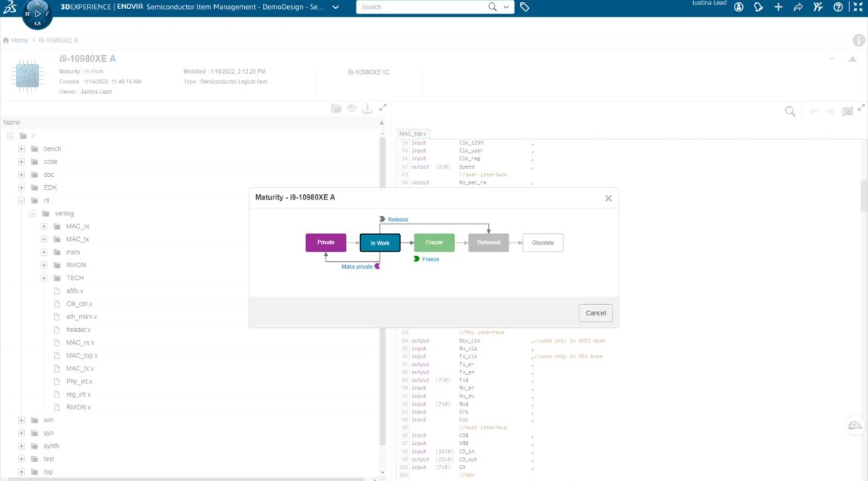Click the information icon on the right
This screenshot has height=481, width=868.
click(858, 41)
